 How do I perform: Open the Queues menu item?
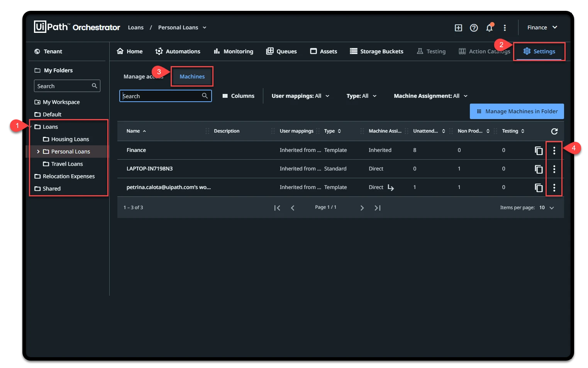pos(281,51)
